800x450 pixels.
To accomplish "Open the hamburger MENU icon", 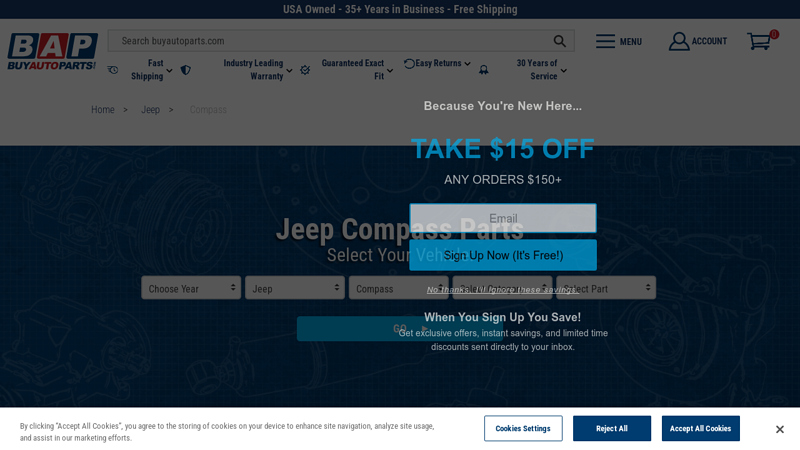I will point(605,41).
